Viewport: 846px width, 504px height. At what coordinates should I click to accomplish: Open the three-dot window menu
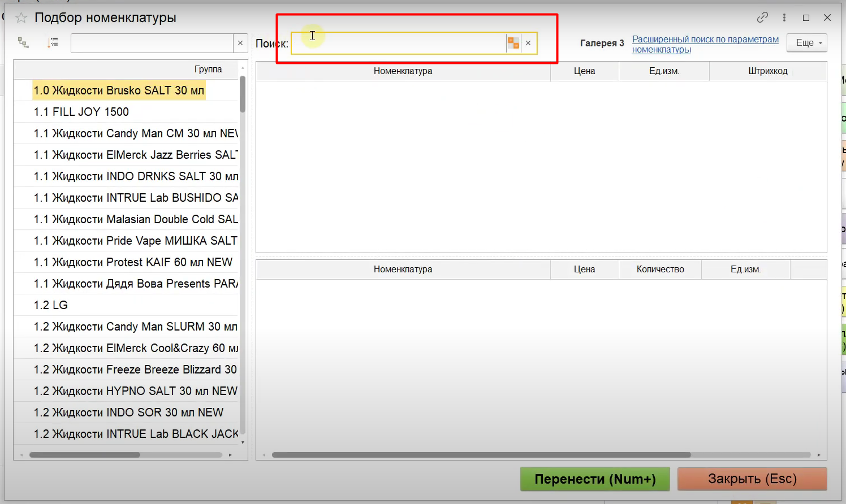pyautogui.click(x=784, y=18)
